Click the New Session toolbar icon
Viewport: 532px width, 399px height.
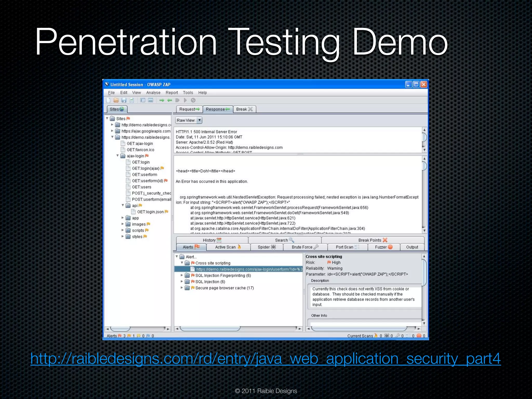coord(108,100)
